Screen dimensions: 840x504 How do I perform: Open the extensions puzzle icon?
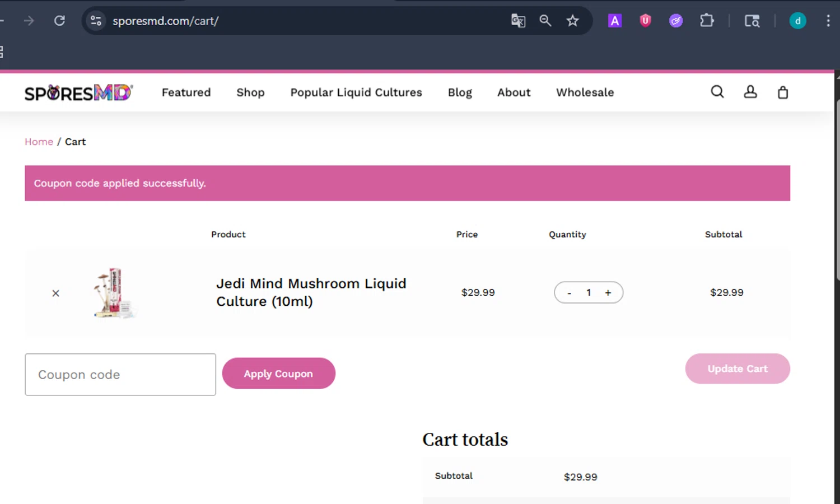[x=707, y=21]
